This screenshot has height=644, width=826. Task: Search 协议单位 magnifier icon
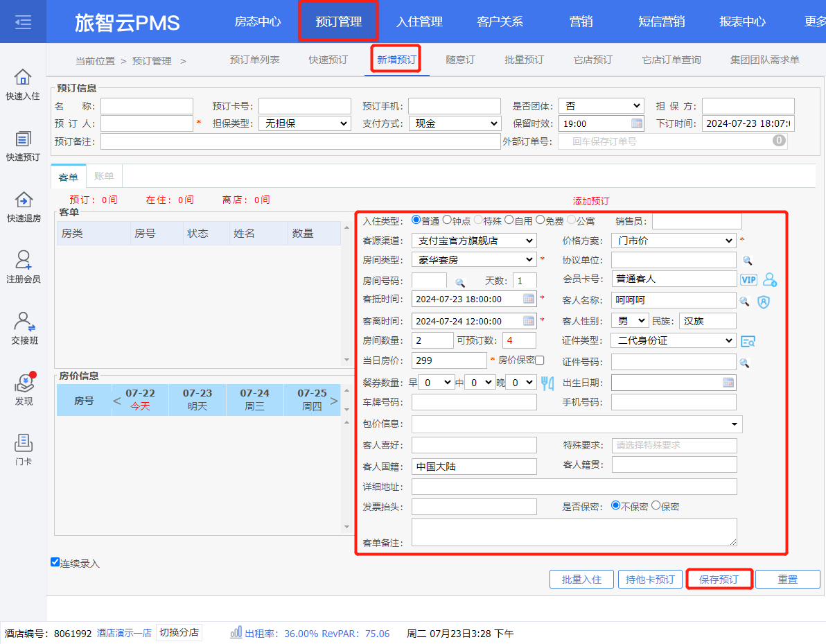pos(747,261)
